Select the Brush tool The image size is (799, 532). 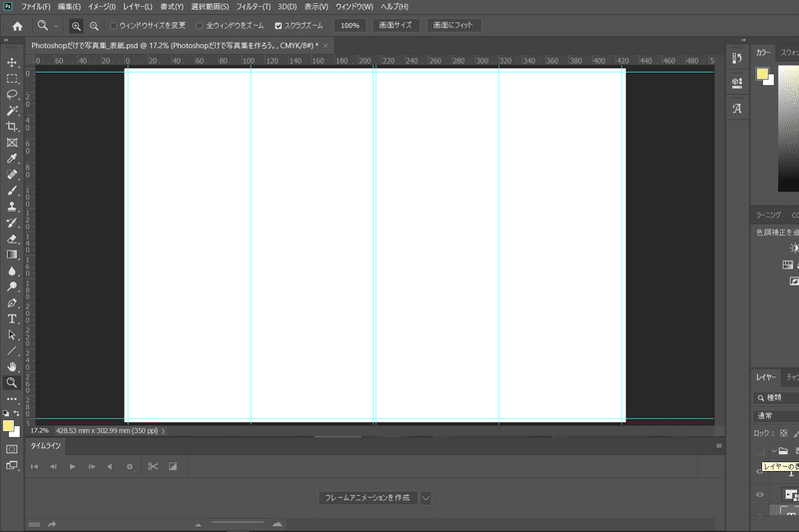[12, 191]
